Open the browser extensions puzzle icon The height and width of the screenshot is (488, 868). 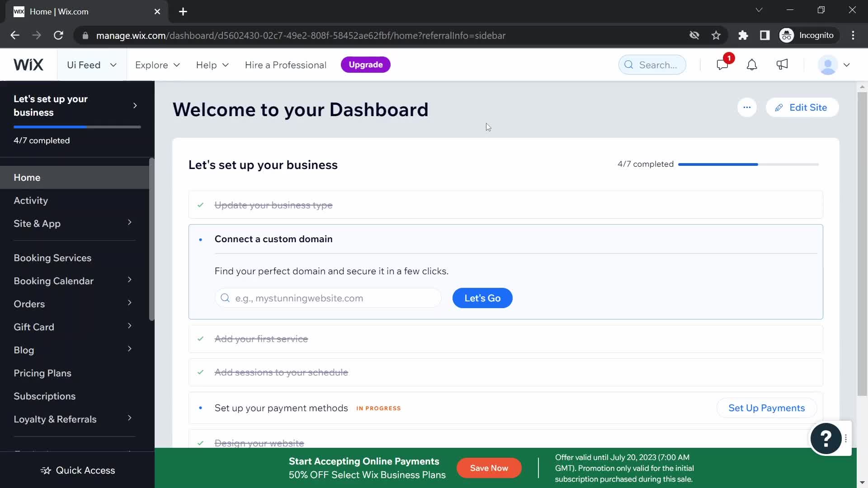pos(743,35)
